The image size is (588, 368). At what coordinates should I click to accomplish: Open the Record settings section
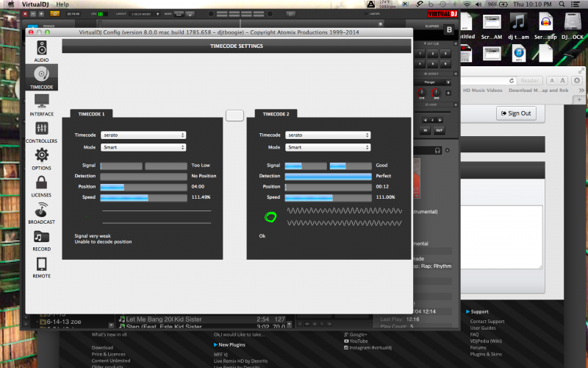(x=42, y=241)
